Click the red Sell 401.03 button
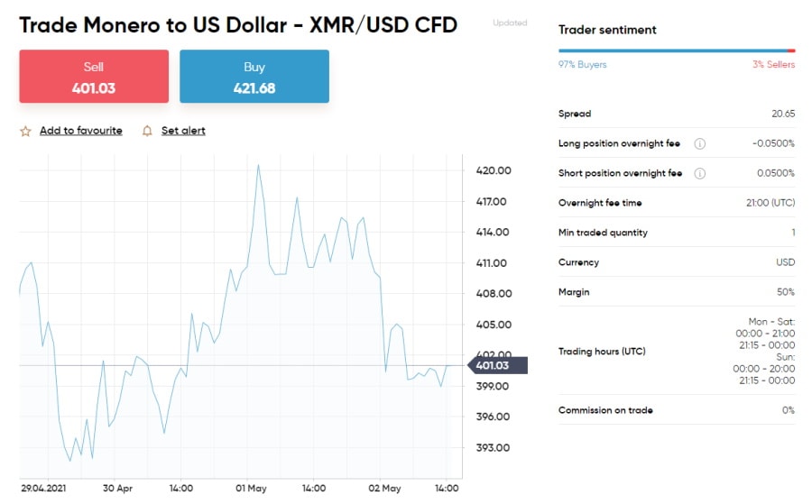 [94, 77]
